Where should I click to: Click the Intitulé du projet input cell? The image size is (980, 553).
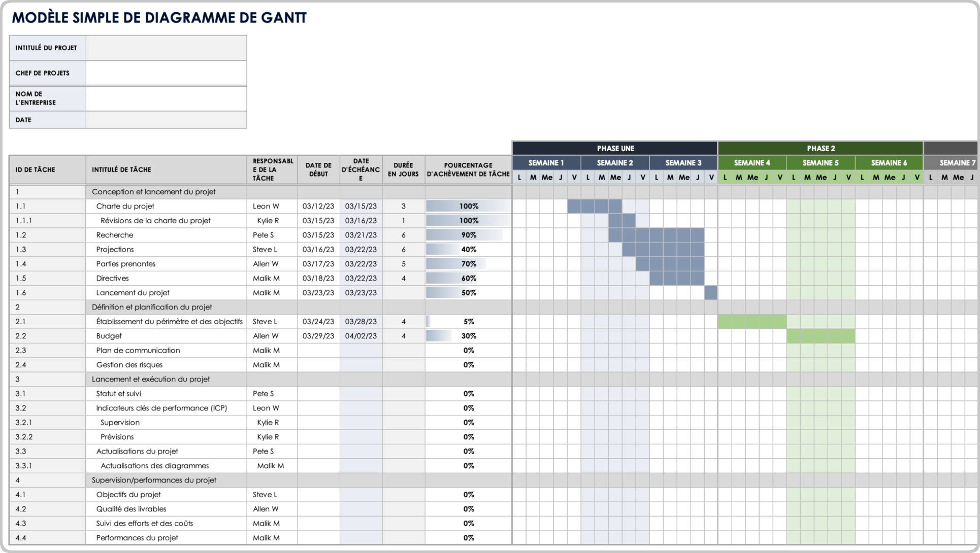(166, 48)
